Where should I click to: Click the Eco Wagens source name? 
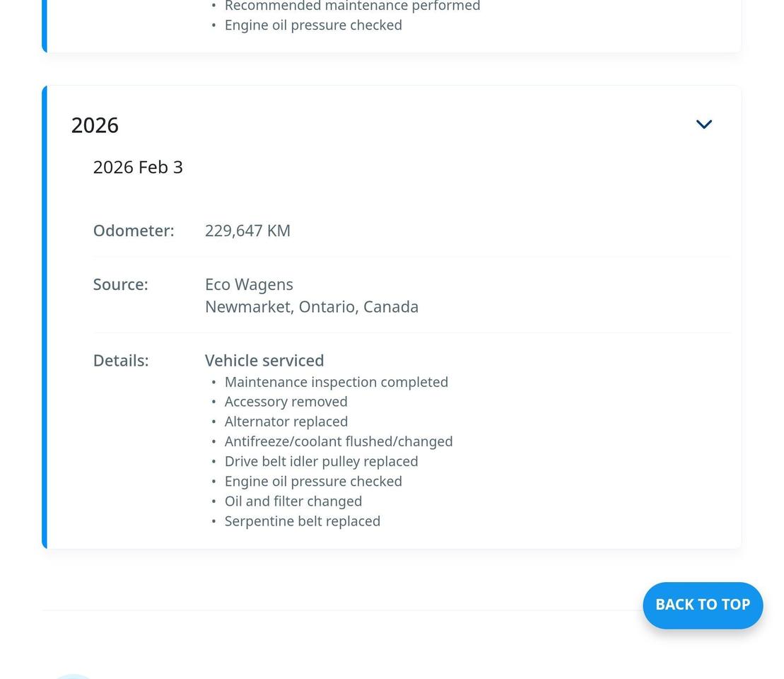click(249, 284)
